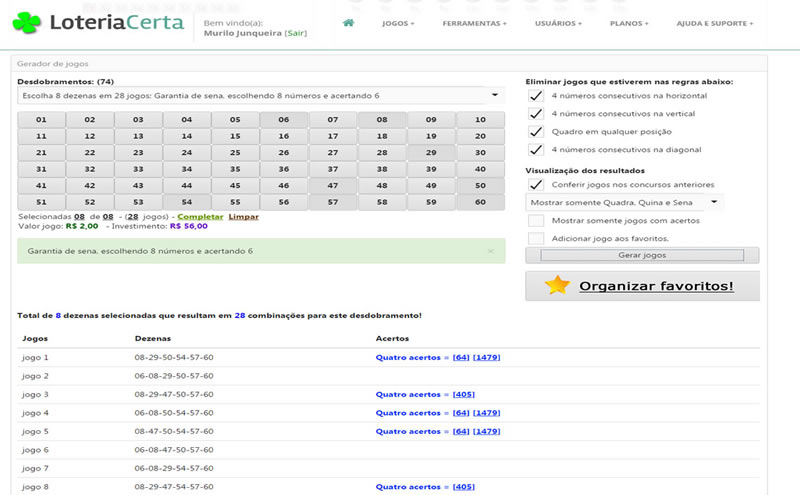Select number 29 in the grid
800x495 pixels.
click(431, 153)
